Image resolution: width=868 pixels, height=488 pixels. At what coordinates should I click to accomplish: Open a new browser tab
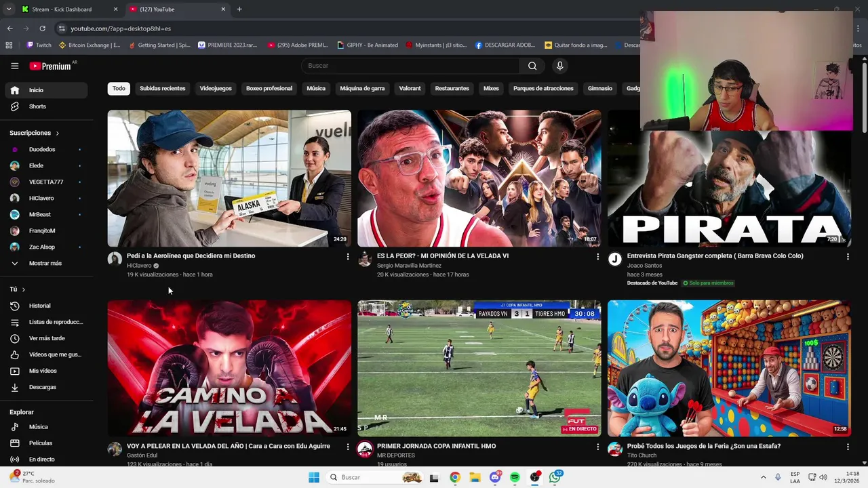pos(239,9)
